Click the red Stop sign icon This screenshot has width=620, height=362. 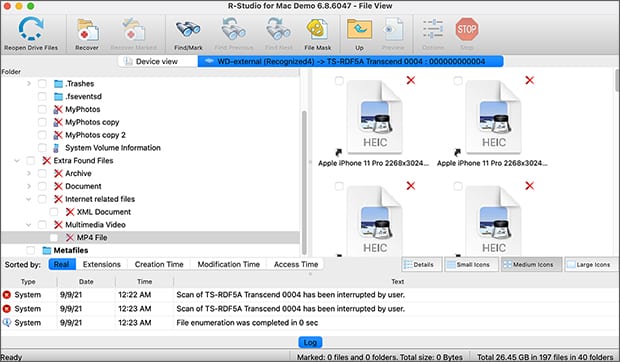(x=467, y=29)
